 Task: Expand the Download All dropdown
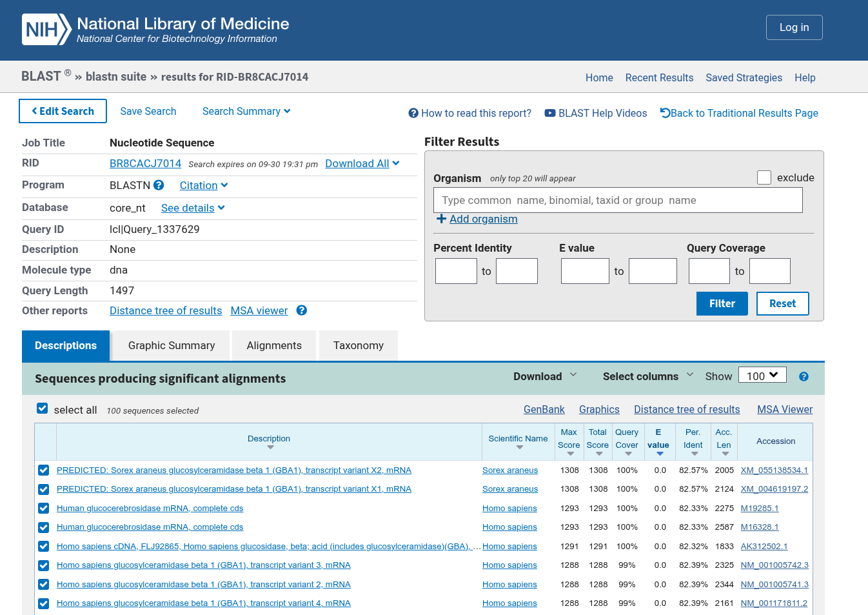362,163
